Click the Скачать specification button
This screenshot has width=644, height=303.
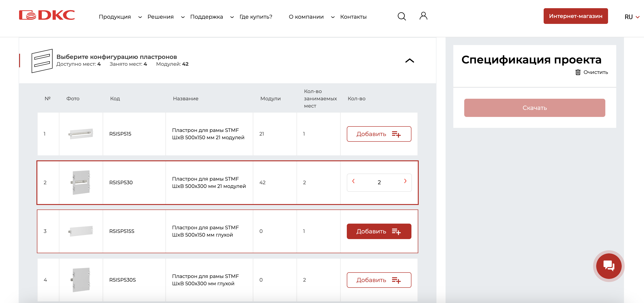coord(535,108)
